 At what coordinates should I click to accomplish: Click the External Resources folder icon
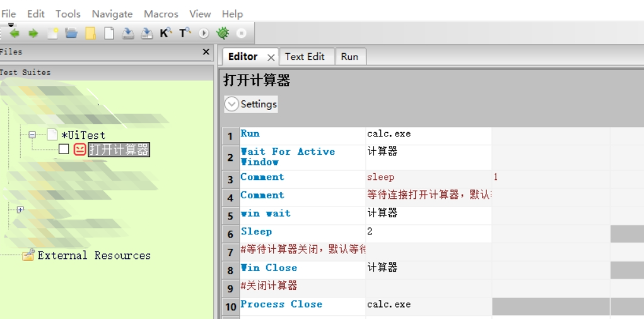click(28, 255)
